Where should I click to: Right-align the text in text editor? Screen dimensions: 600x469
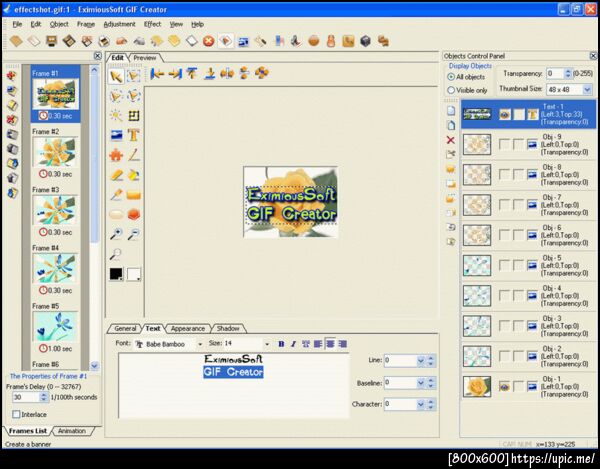(342, 344)
